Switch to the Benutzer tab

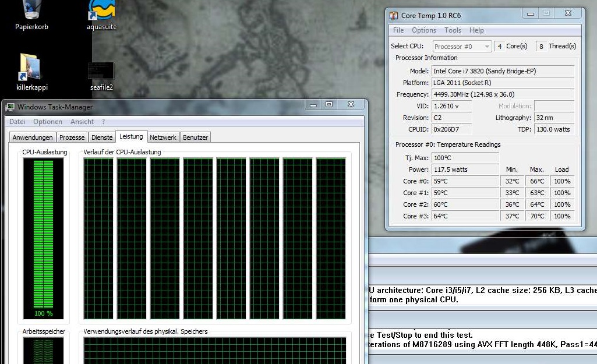195,137
